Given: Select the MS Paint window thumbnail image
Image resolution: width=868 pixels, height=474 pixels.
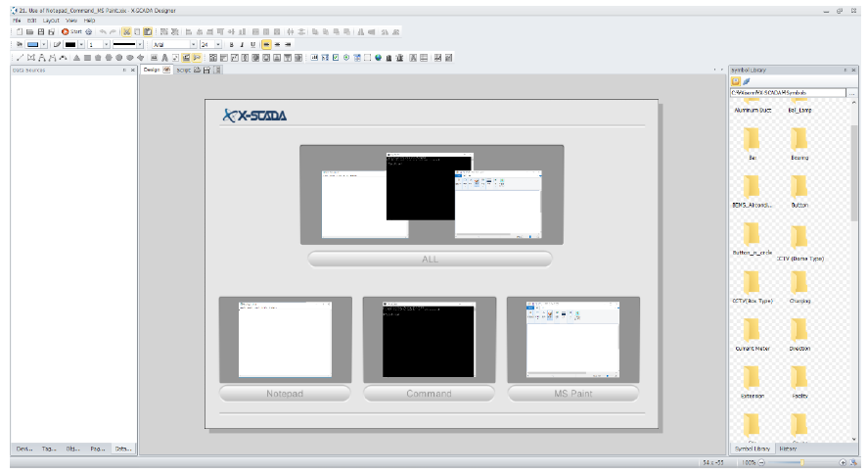Looking at the screenshot, I should coord(572,340).
